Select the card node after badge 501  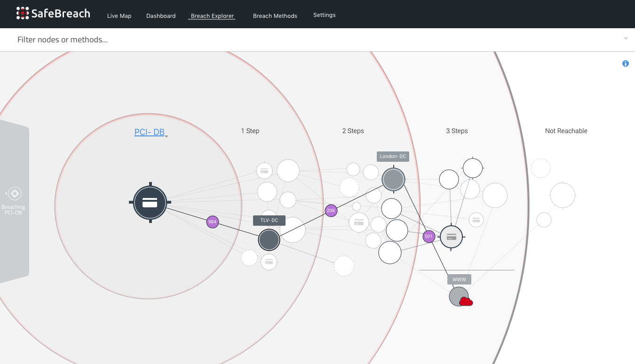pyautogui.click(x=452, y=237)
